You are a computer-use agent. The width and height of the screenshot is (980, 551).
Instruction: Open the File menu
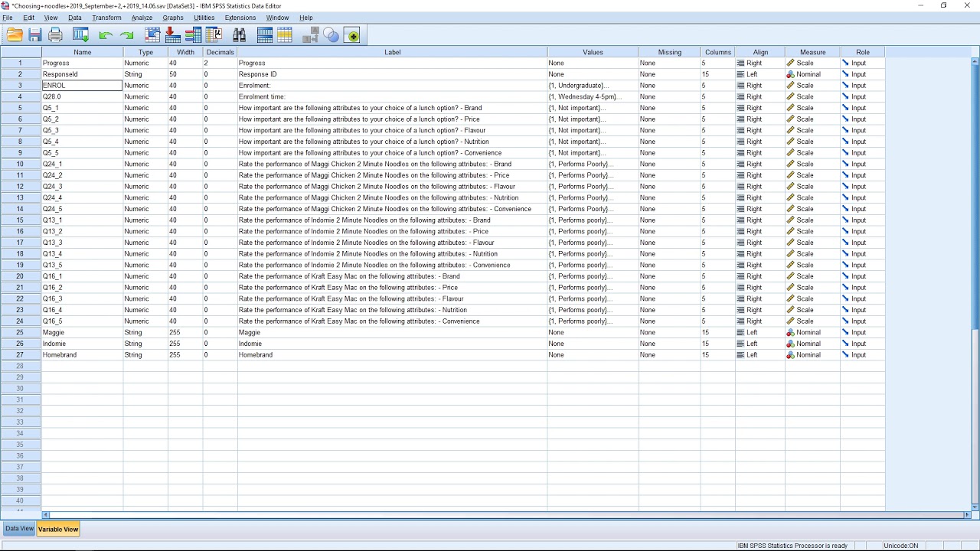pos(8,18)
